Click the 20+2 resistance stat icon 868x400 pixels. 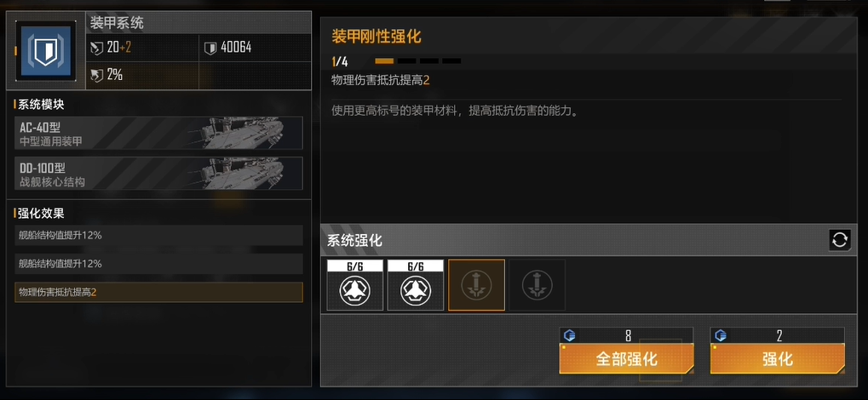pos(97,49)
